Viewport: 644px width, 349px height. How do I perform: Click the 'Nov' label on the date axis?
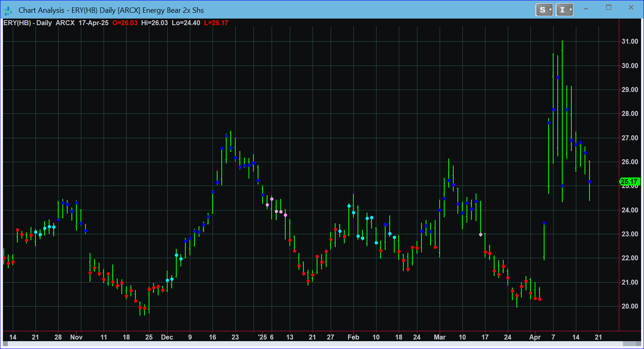click(76, 337)
